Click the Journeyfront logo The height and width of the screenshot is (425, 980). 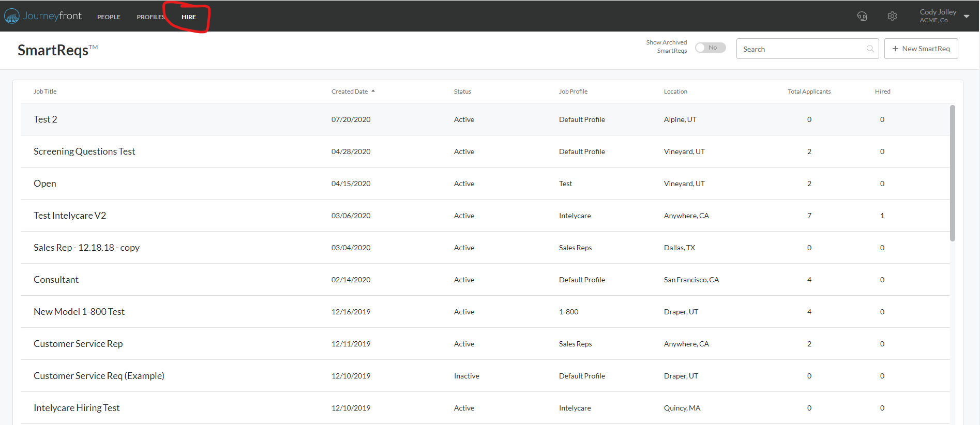pyautogui.click(x=43, y=16)
